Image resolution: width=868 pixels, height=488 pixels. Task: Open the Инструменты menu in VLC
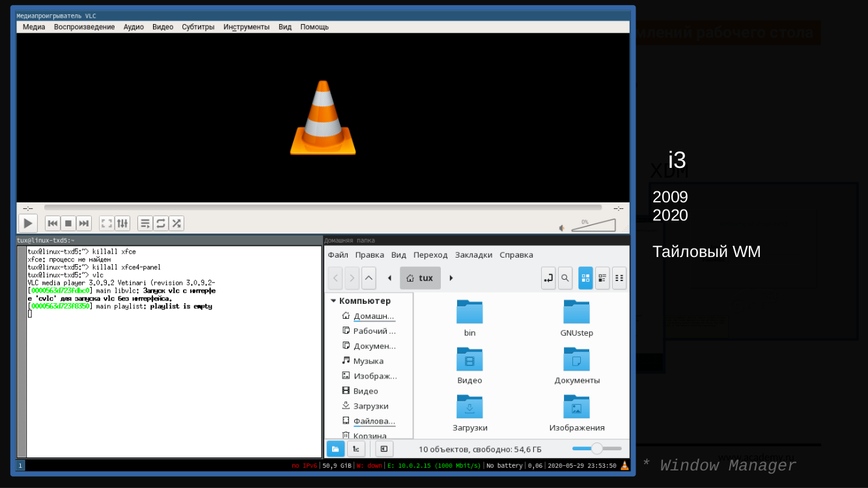point(246,27)
